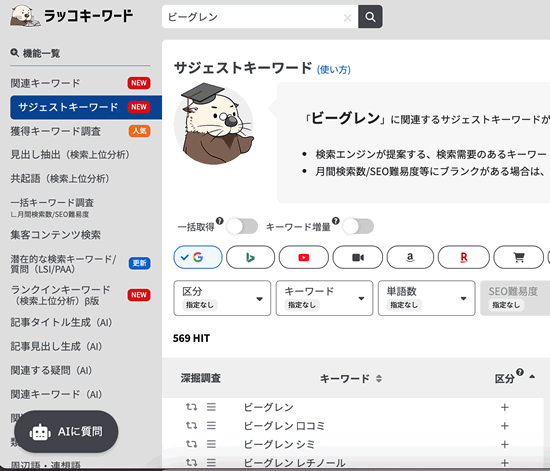Select the Amazon source icon

pos(410,257)
